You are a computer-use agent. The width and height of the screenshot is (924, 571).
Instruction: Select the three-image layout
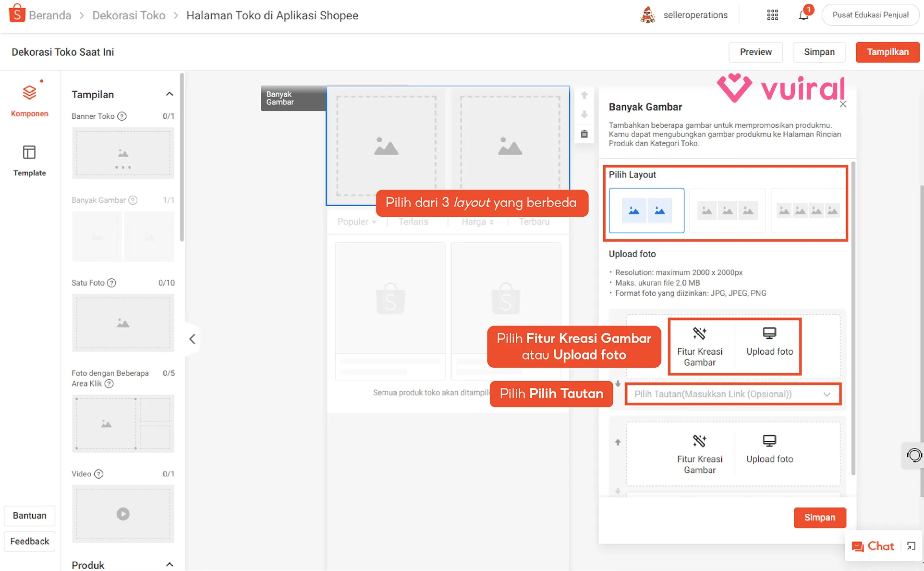point(727,211)
